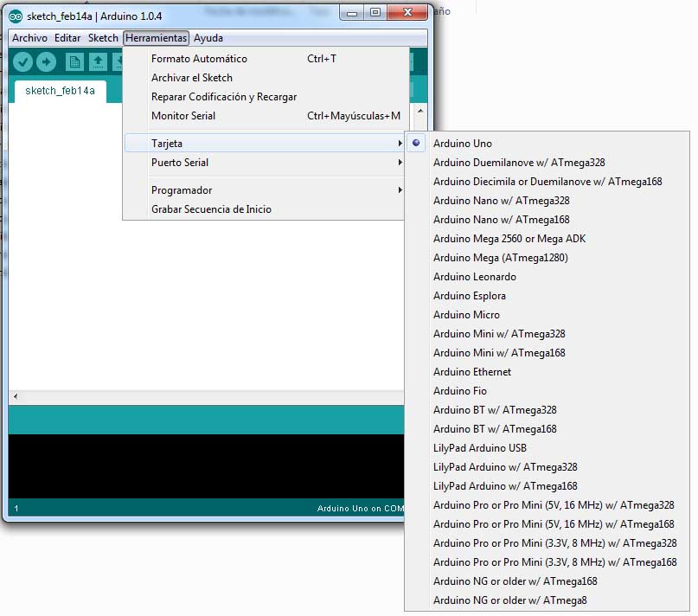The image size is (698, 616).
Task: Close the Herramientas menu from menu bar
Action: tap(157, 38)
